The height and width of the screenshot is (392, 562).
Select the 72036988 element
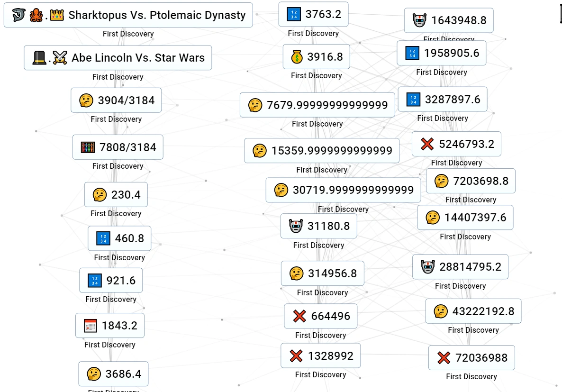pyautogui.click(x=471, y=357)
